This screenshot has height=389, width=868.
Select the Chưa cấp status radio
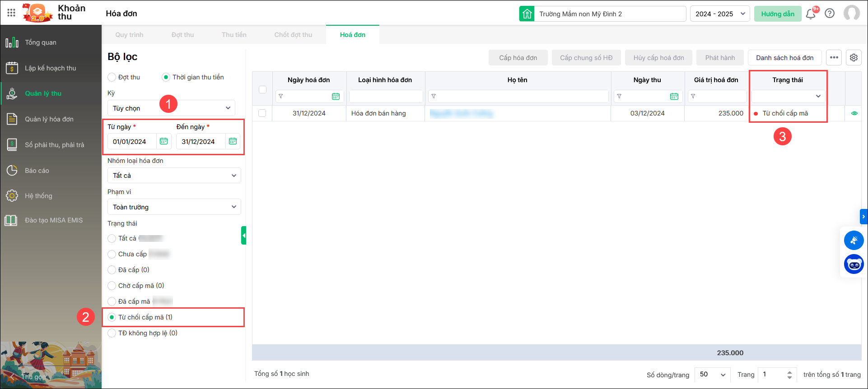(x=112, y=254)
